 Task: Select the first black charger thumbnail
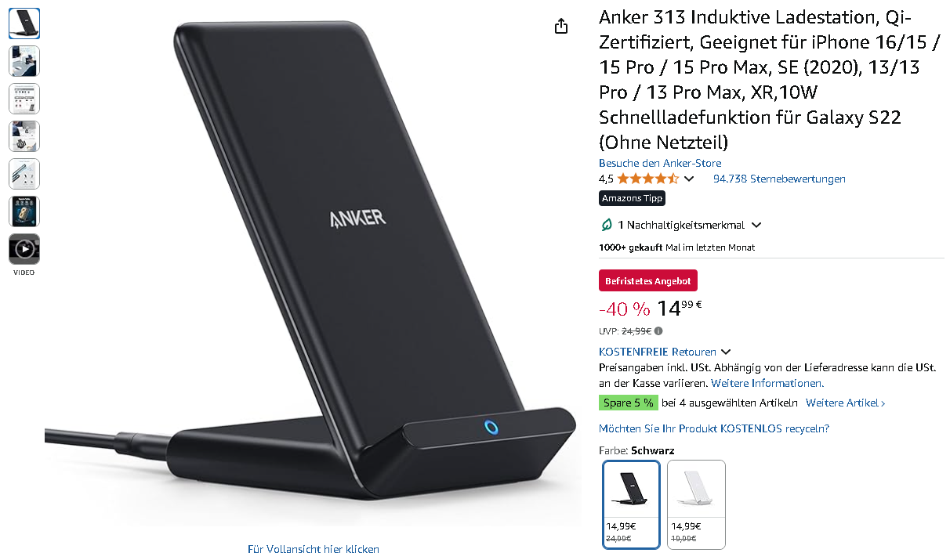[24, 23]
